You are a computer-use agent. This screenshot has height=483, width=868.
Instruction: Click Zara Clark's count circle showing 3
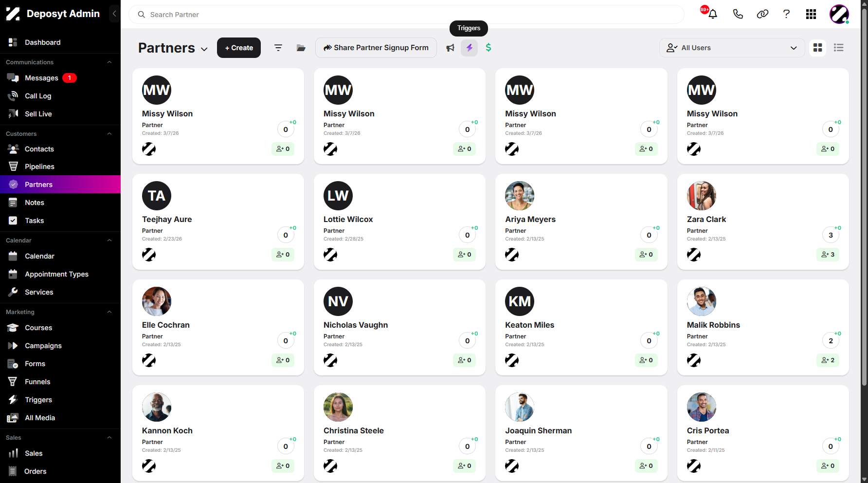pyautogui.click(x=831, y=235)
